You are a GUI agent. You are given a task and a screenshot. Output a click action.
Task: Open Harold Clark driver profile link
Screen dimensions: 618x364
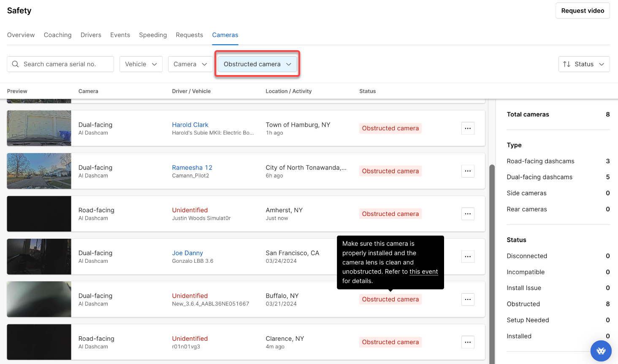pyautogui.click(x=190, y=125)
